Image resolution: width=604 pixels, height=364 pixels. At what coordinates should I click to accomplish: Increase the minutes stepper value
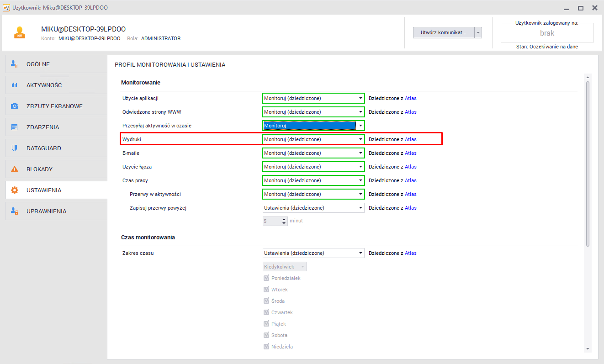(284, 219)
